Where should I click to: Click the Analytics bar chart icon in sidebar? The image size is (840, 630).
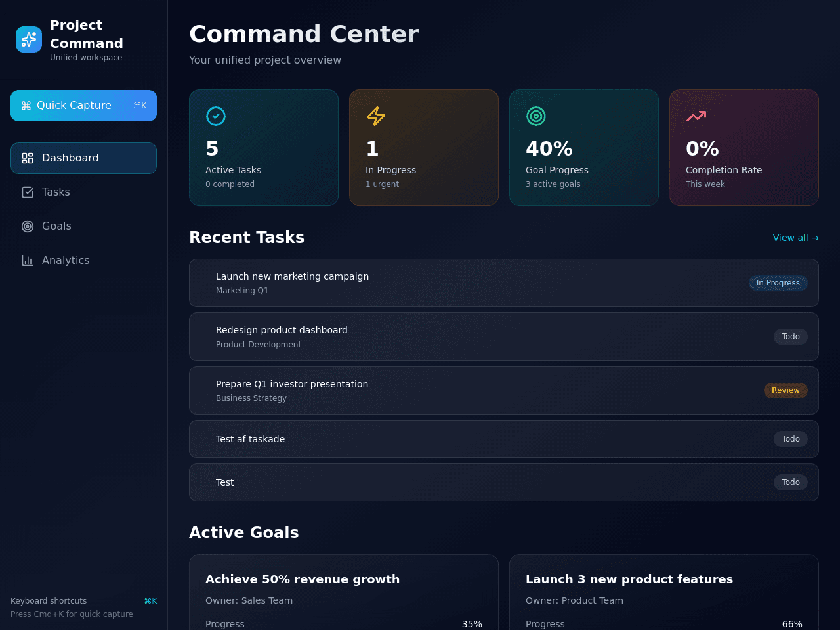(x=28, y=261)
